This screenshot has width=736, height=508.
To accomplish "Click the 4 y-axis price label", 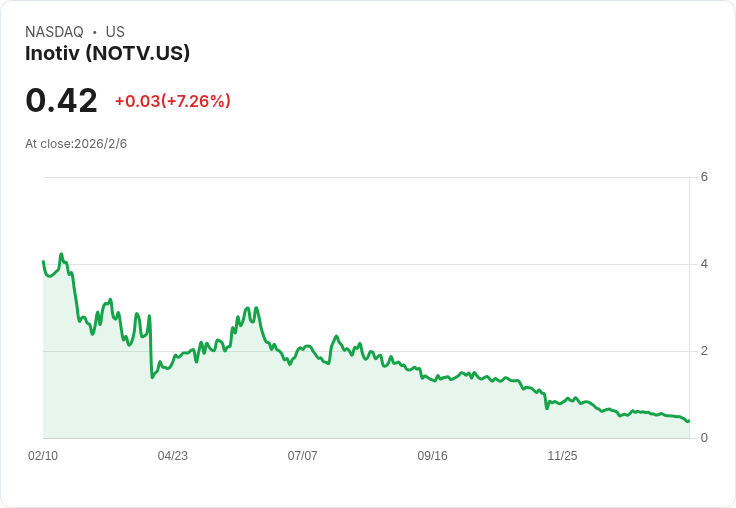I will pos(704,264).
